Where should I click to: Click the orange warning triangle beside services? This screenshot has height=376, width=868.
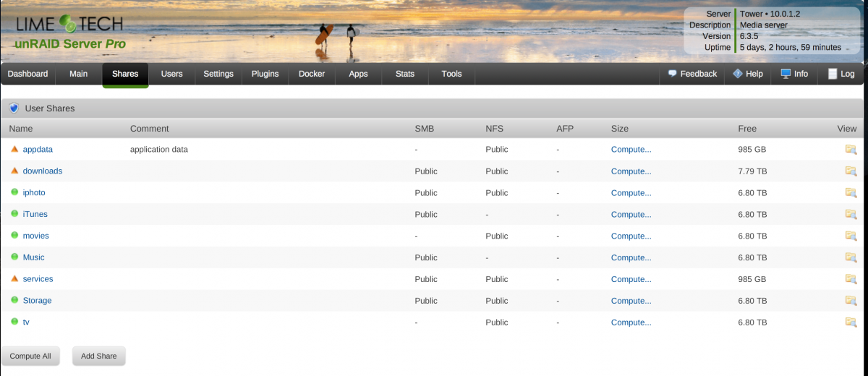pyautogui.click(x=14, y=278)
